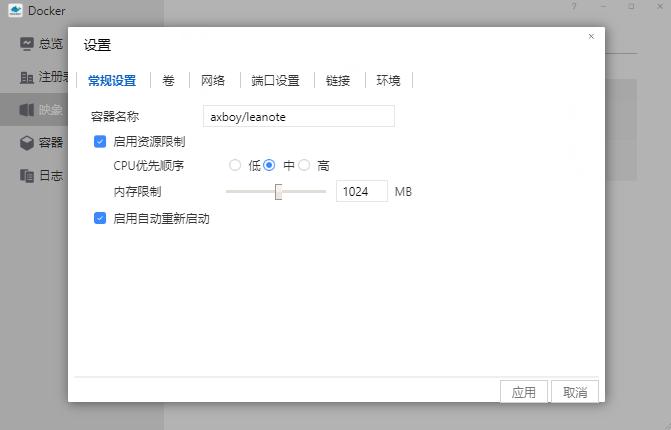Minimize the Docker window
Screen dimensions: 671x430
(603, 6)
